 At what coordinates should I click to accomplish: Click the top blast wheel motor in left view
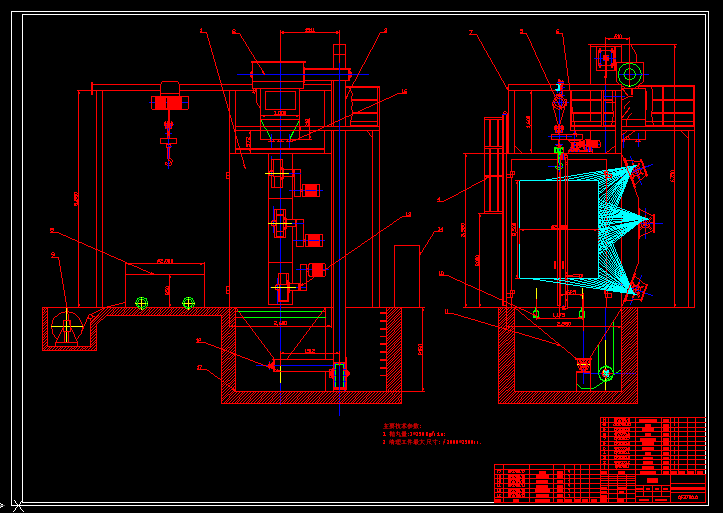(309, 189)
